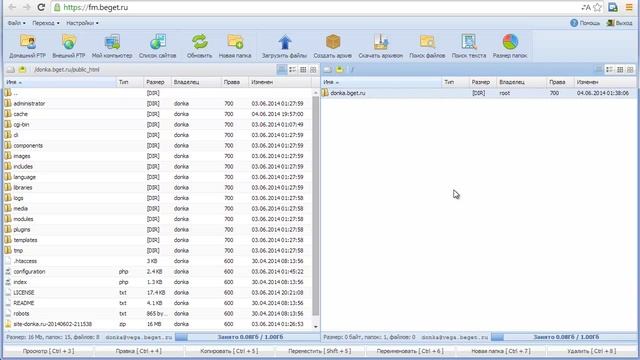
Task: Switch the right panel to small list view
Action: point(609,70)
